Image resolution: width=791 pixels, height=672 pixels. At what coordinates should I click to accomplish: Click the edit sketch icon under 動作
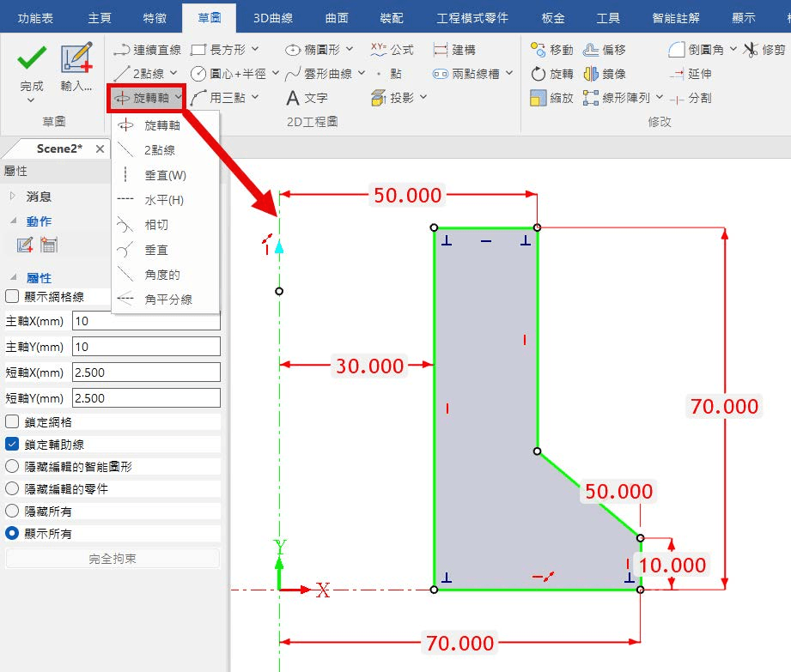[25, 245]
